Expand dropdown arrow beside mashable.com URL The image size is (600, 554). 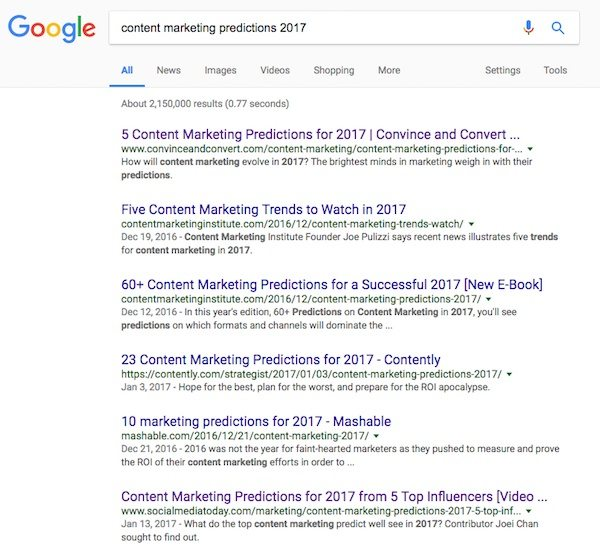coord(376,436)
